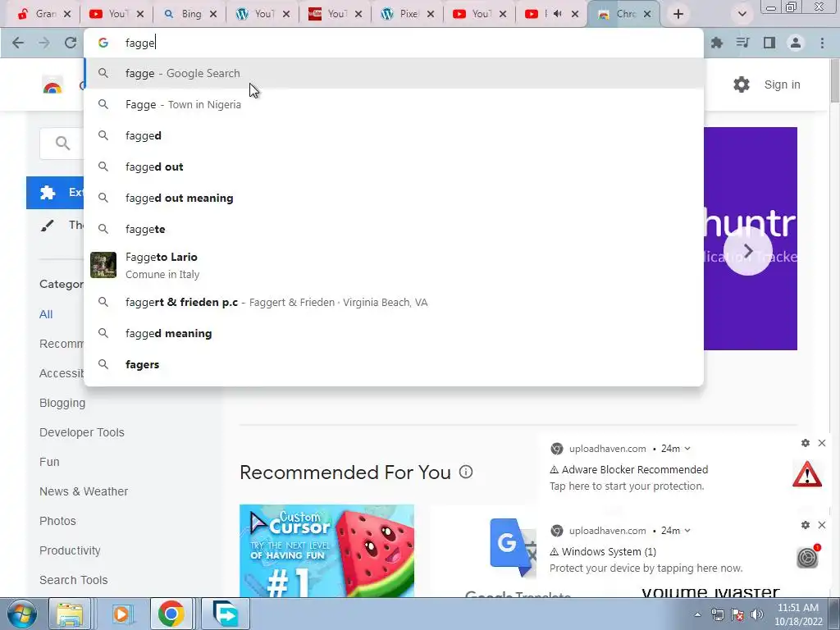Open the network tray icon
This screenshot has width=840, height=630.
coord(717,614)
